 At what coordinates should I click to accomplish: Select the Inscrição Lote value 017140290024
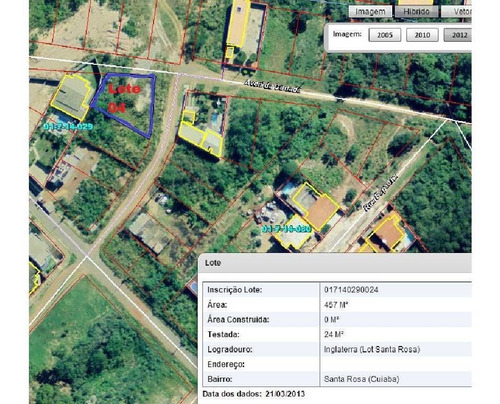coord(351,290)
